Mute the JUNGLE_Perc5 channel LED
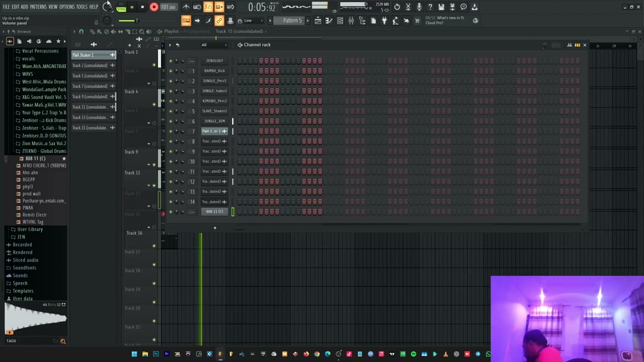This screenshot has width=644, height=362. [171, 81]
